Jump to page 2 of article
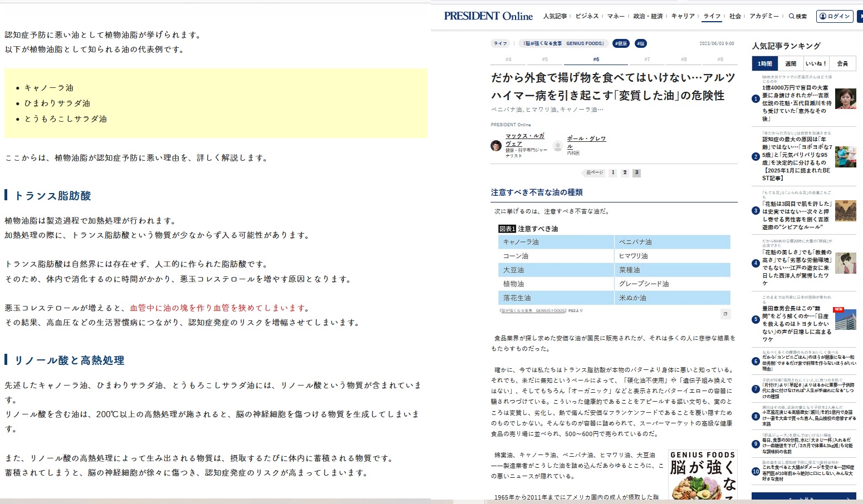Image resolution: width=863 pixels, height=504 pixels. tap(625, 172)
